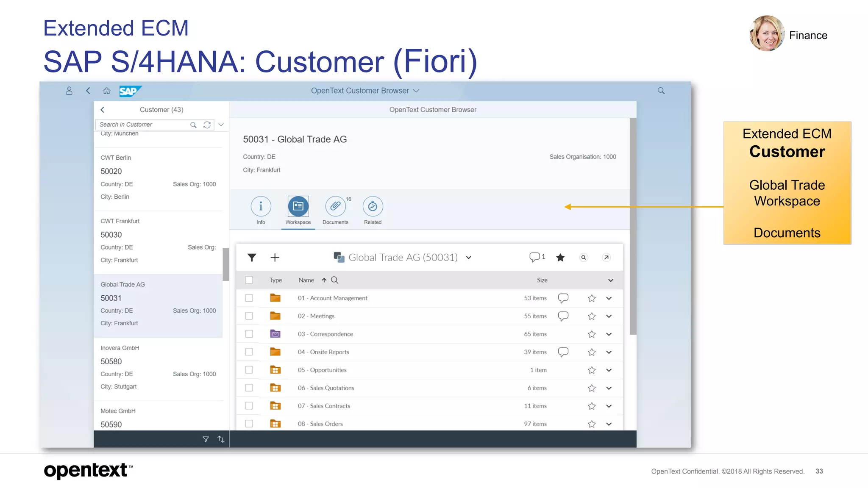This screenshot has height=488, width=868.
Task: Open comments for 02 - Meetings
Action: 563,316
